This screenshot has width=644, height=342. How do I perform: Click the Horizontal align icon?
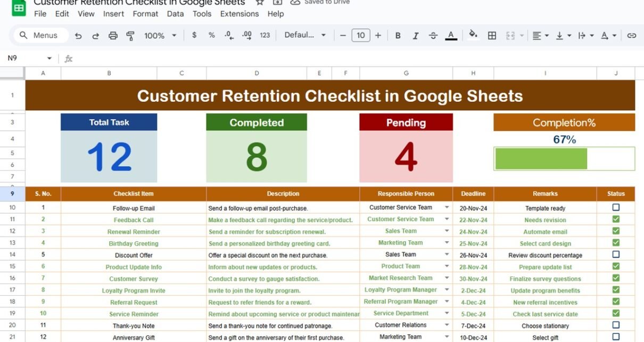537,36
